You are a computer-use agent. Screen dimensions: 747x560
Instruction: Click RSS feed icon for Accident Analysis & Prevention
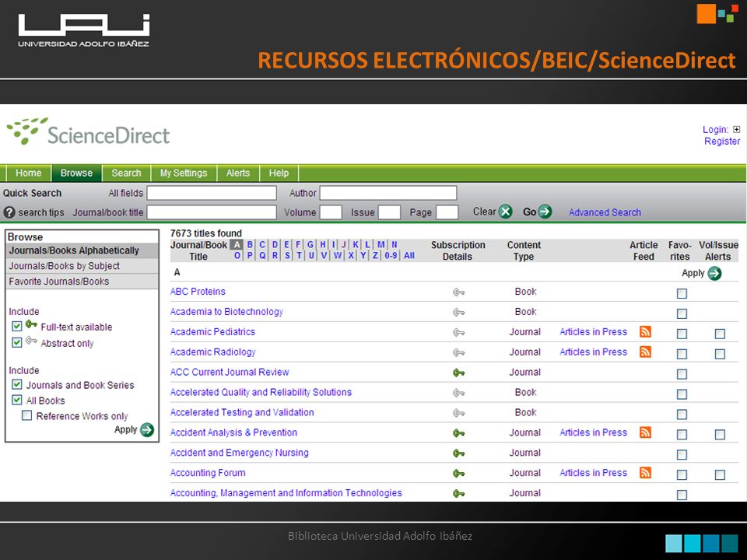coord(645,432)
